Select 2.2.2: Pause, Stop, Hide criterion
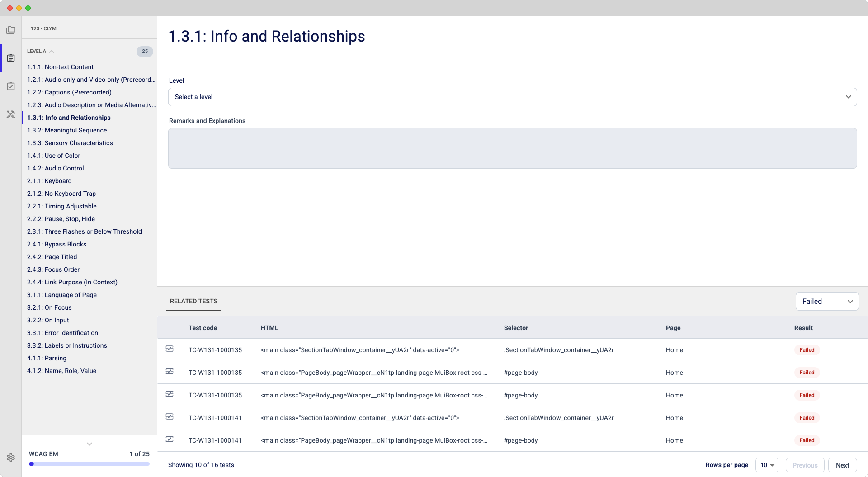 [61, 219]
